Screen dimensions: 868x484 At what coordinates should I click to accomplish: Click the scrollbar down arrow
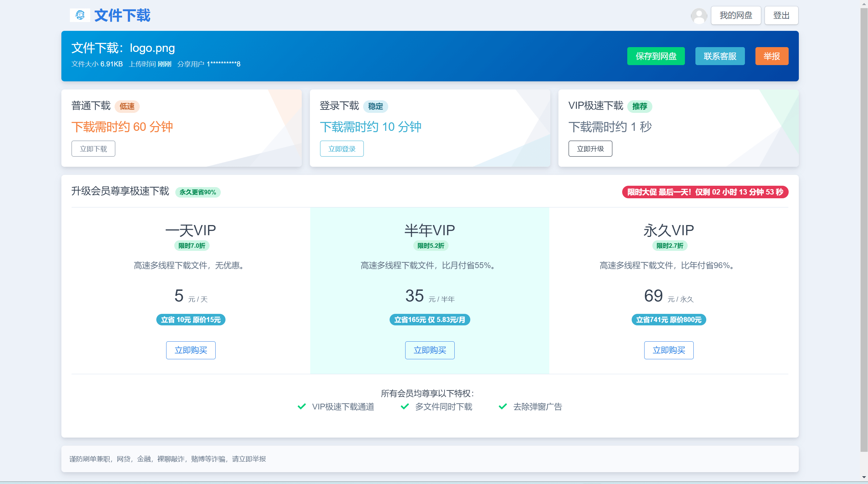coord(864,477)
